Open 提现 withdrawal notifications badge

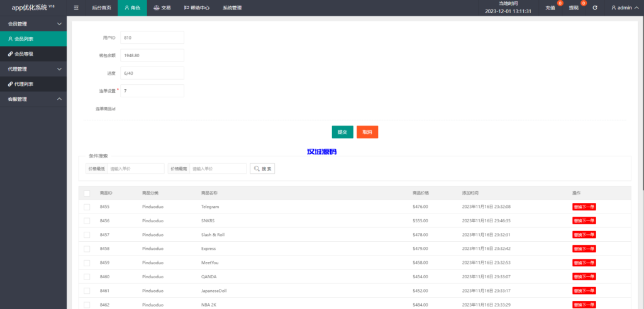coord(574,8)
